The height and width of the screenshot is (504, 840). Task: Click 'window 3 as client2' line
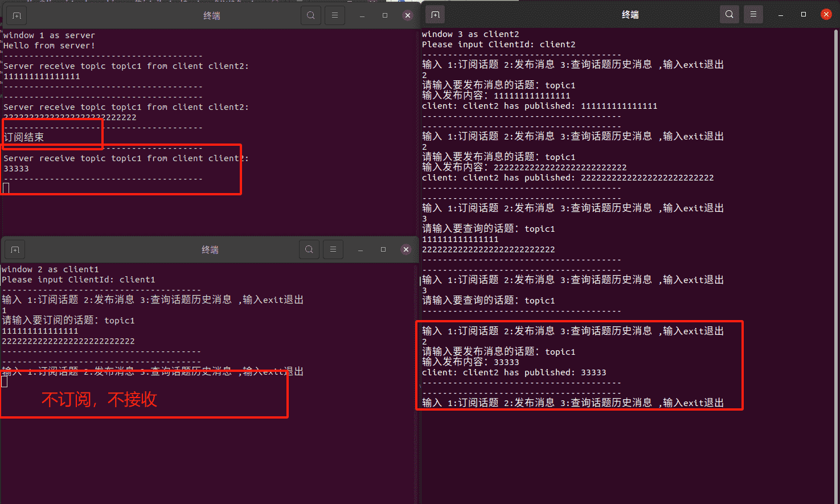click(x=470, y=34)
